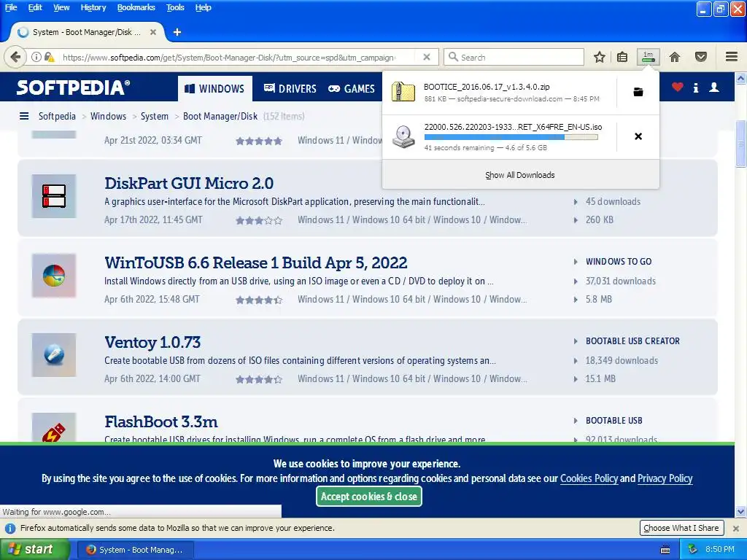Viewport: 747px width, 560px height.
Task: Open the Cookies Policy link
Action: point(589,478)
